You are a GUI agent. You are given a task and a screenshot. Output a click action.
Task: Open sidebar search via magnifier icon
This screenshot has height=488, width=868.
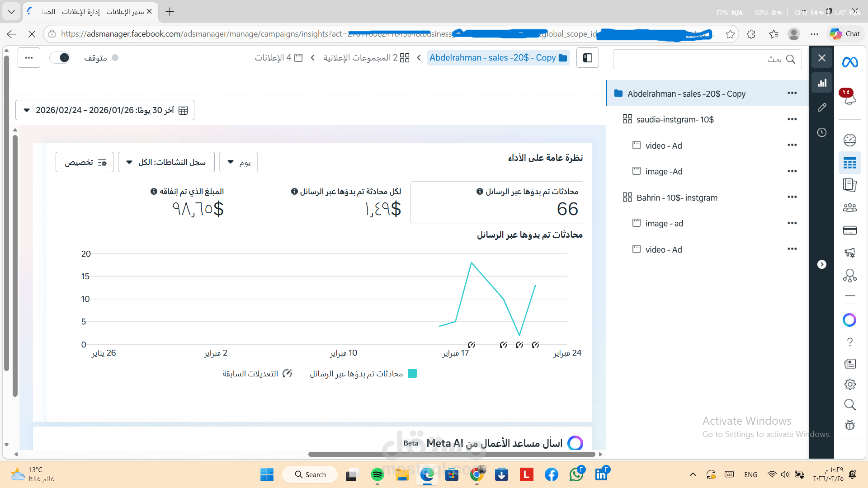pos(850,404)
